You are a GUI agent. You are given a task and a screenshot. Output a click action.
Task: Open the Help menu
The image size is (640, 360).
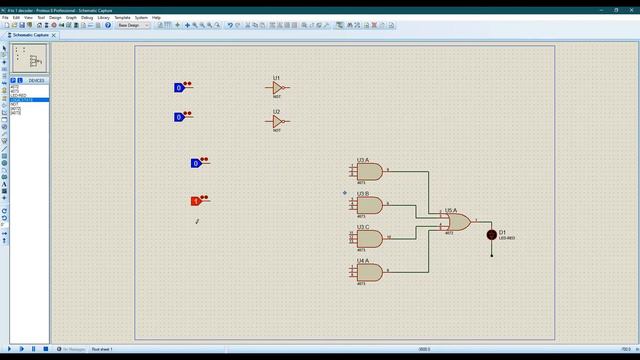[x=156, y=18]
